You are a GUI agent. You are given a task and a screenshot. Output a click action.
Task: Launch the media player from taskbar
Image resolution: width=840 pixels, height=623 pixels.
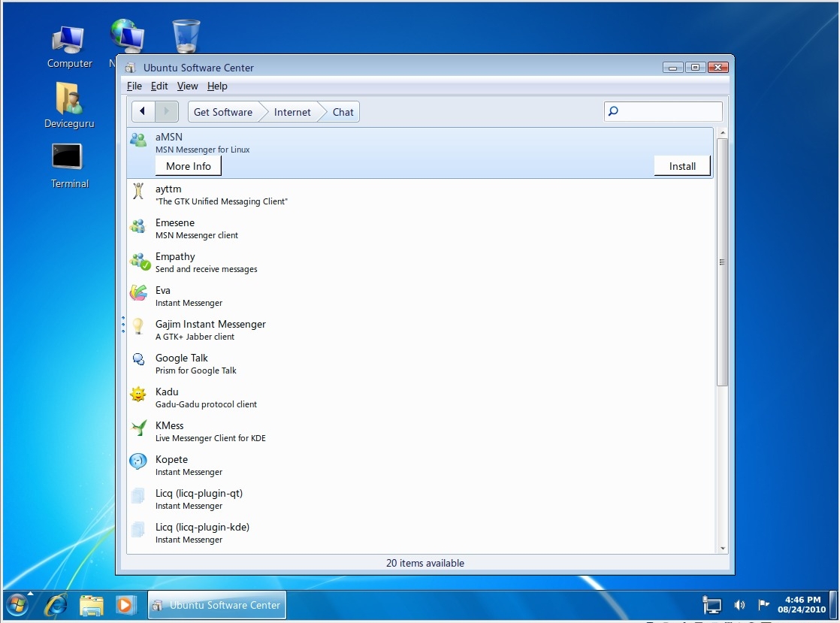pos(125,605)
